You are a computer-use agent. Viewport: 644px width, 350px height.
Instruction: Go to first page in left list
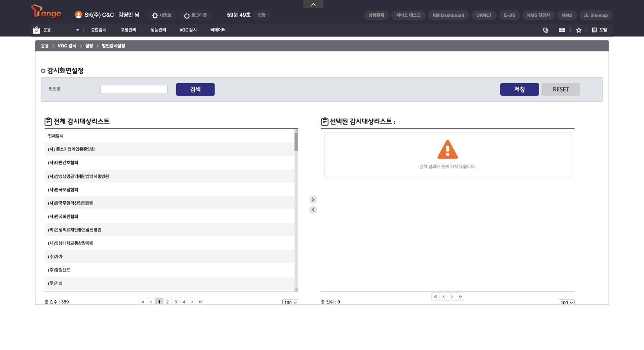pyautogui.click(x=143, y=302)
